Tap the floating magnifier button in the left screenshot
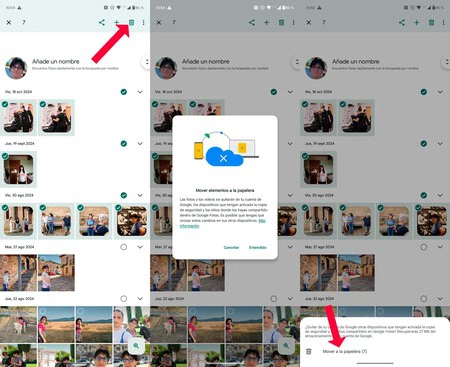 (136, 345)
